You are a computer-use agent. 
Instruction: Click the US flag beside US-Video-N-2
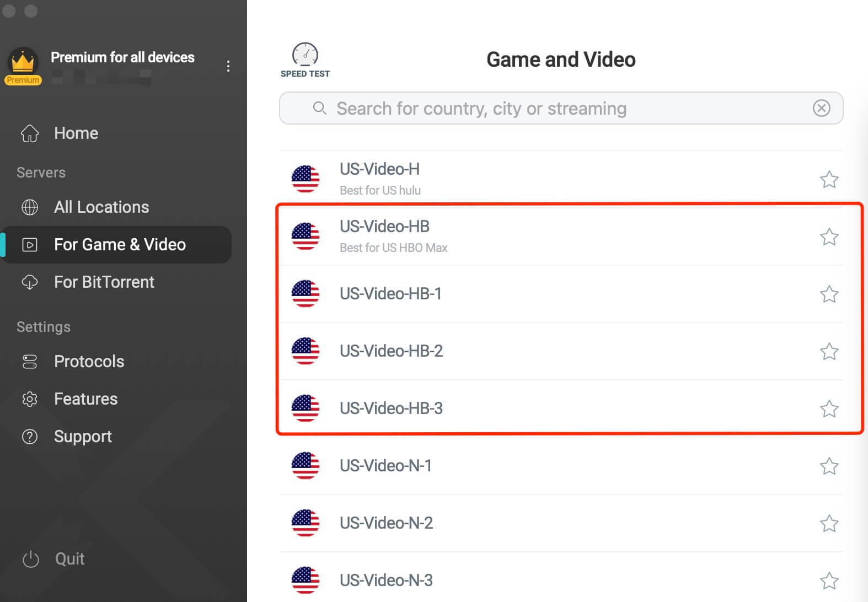tap(306, 523)
